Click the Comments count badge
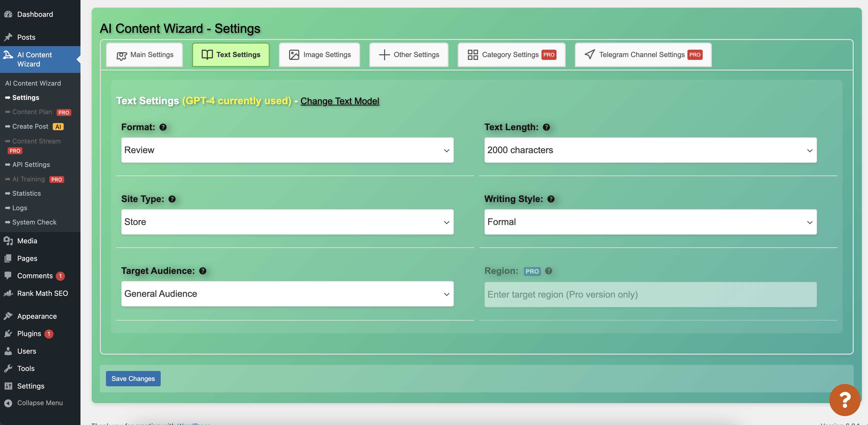The width and height of the screenshot is (868, 425). pyautogui.click(x=60, y=276)
